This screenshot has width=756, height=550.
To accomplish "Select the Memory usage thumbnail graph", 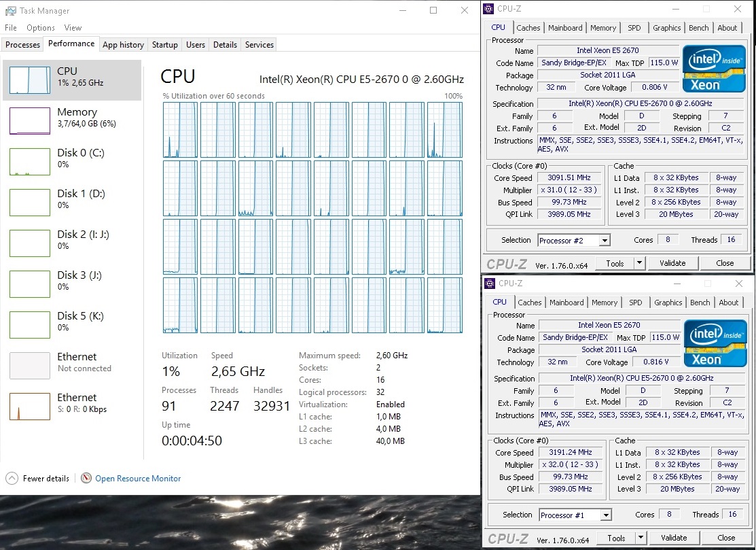I will 30,120.
